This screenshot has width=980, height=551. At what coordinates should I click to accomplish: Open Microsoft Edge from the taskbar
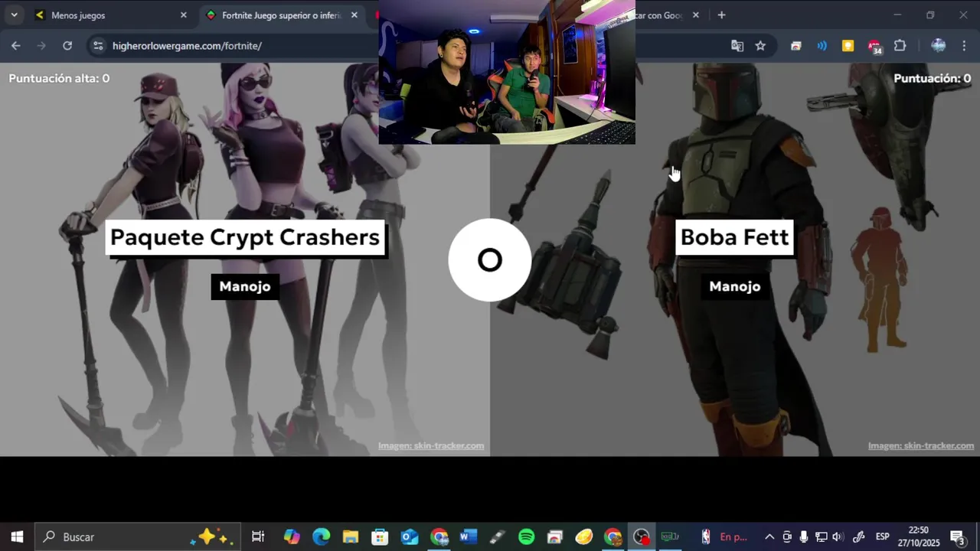coord(321,537)
